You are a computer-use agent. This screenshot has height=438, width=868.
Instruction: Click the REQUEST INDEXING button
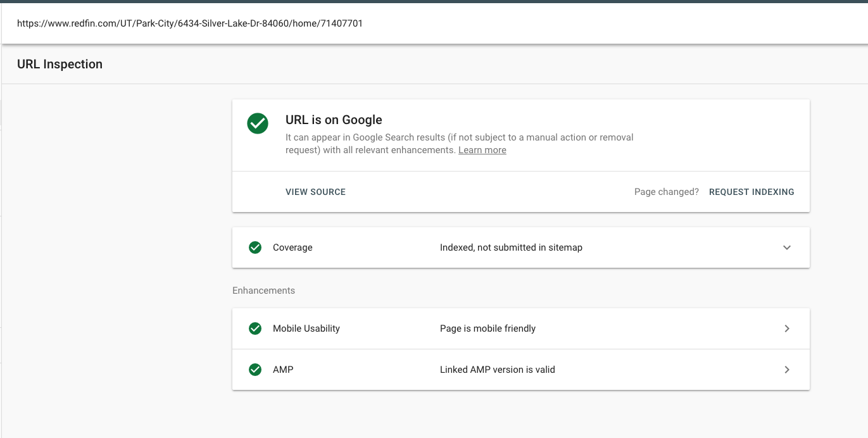click(x=752, y=192)
